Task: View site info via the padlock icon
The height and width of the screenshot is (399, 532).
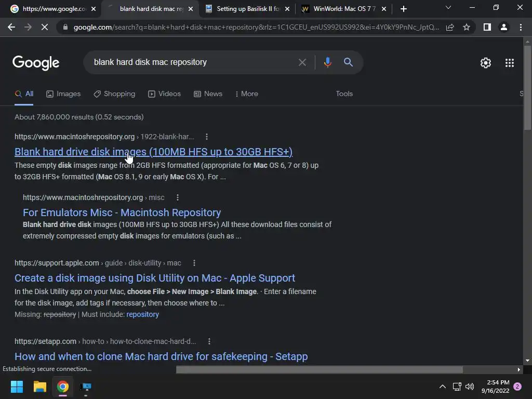Action: (65, 27)
